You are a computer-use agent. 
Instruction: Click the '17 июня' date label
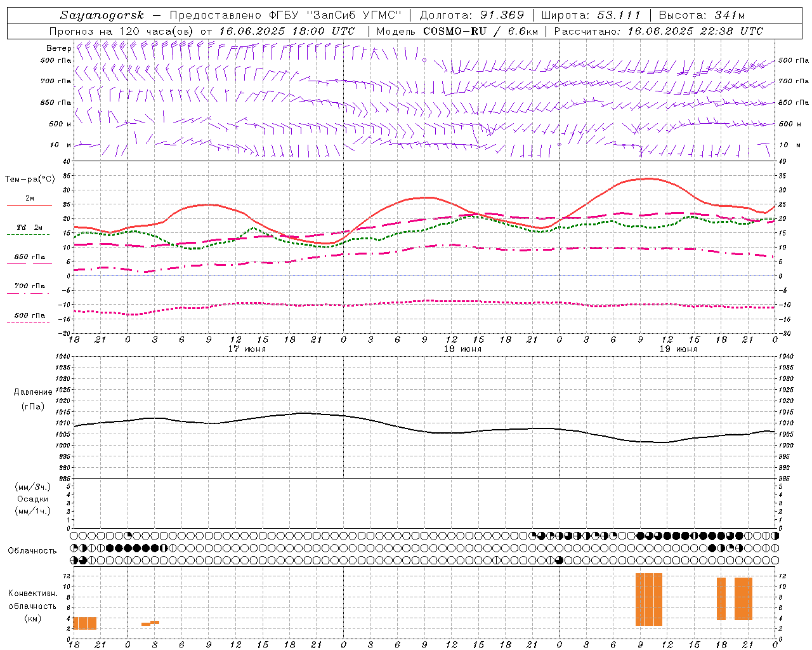[x=247, y=349]
